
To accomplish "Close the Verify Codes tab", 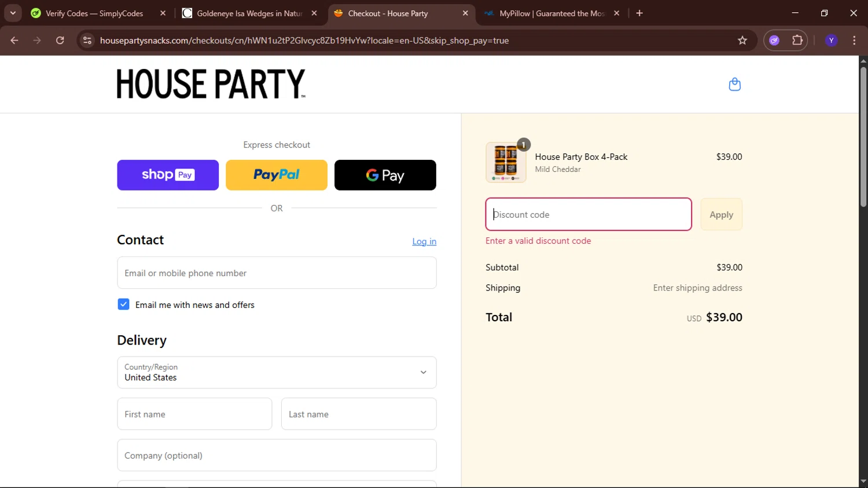I will [163, 13].
